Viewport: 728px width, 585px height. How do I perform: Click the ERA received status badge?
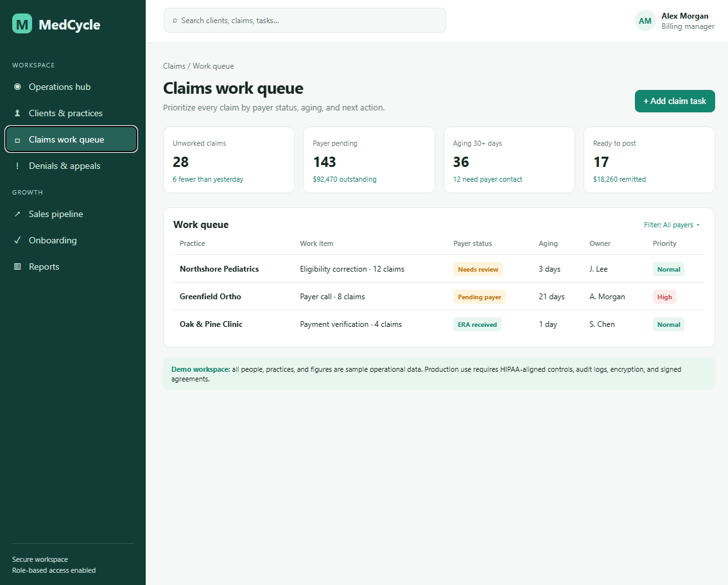[477, 324]
